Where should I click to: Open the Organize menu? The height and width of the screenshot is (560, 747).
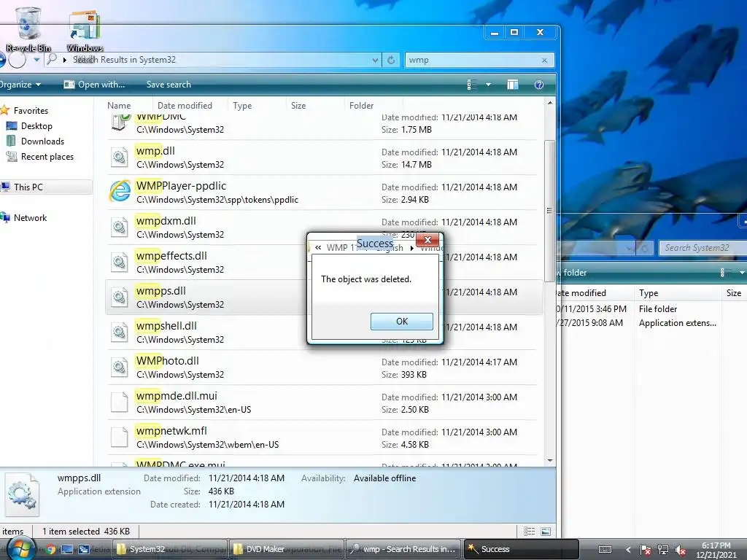click(20, 85)
